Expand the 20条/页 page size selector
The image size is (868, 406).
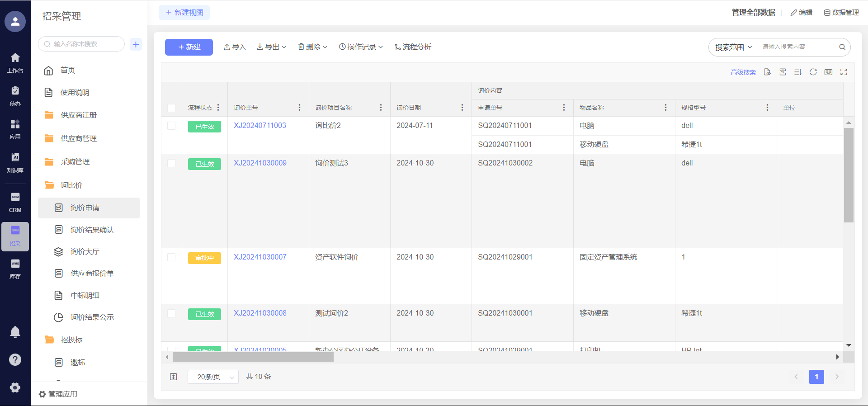(x=213, y=377)
